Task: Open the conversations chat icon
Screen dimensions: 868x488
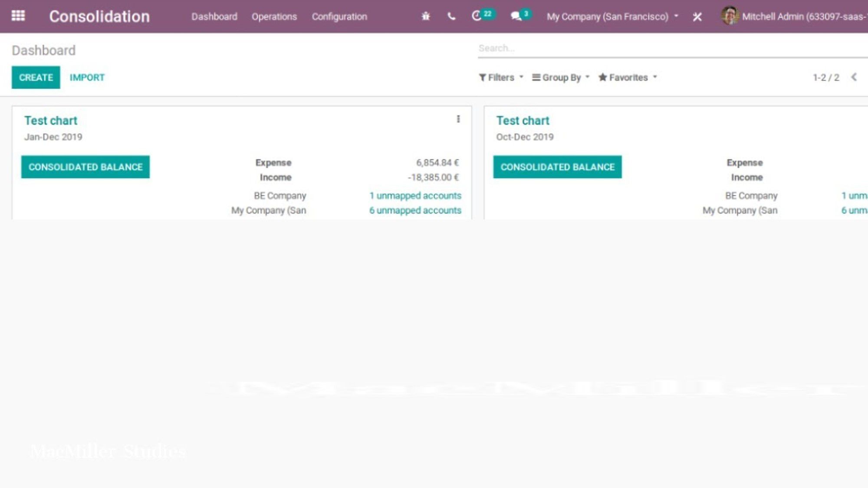Action: (x=520, y=16)
